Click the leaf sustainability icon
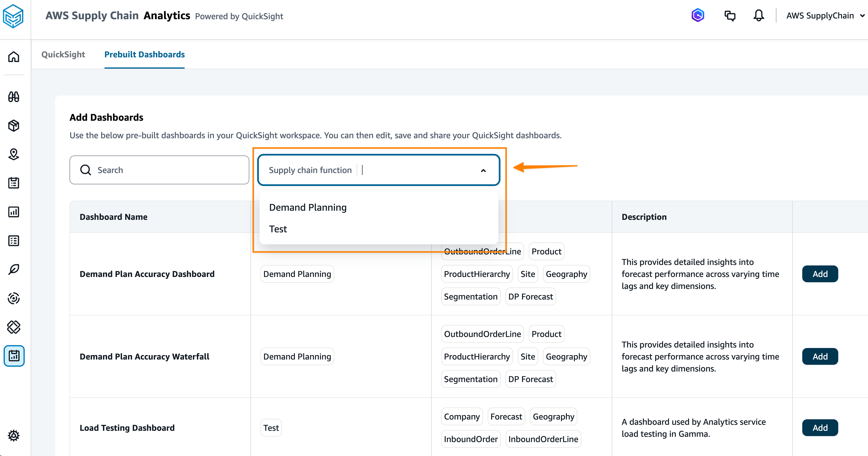This screenshot has height=456, width=868. (13, 269)
